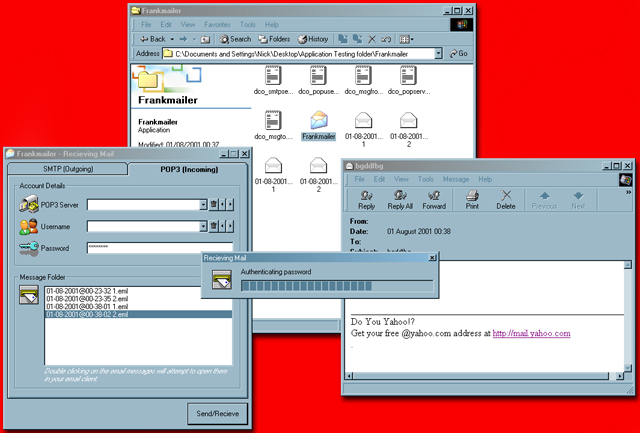This screenshot has height=433, width=640.
Task: Click the Forward arrow in Explorer
Action: point(183,39)
